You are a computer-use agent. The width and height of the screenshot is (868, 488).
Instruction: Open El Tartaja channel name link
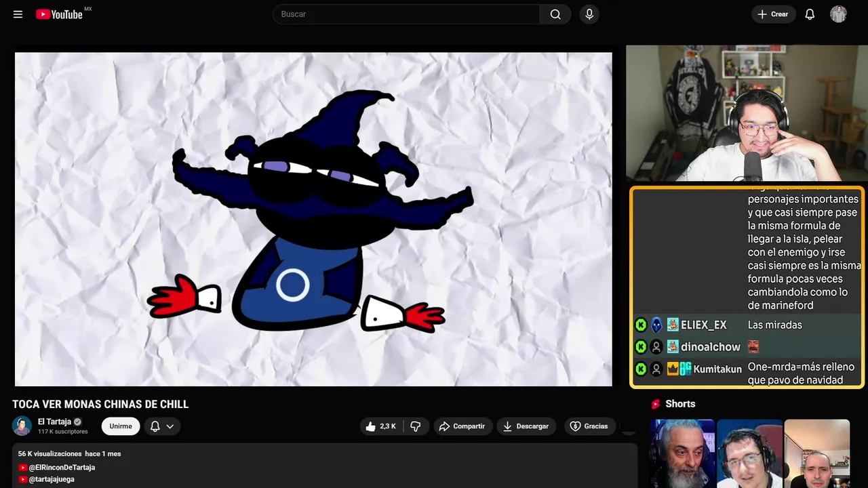(54, 422)
